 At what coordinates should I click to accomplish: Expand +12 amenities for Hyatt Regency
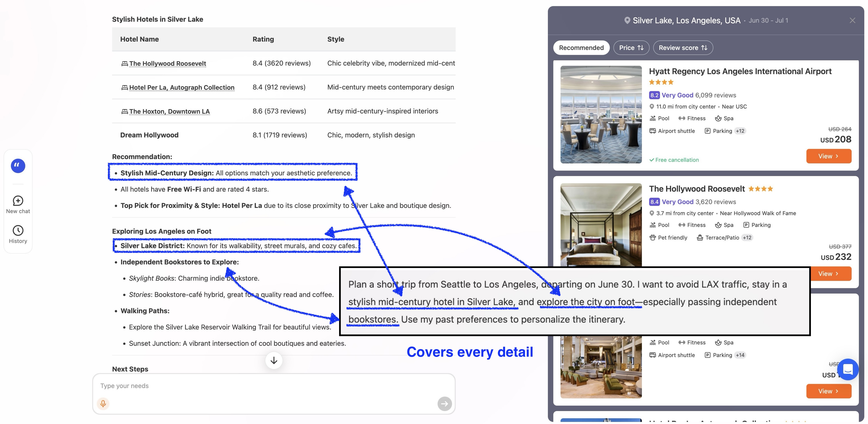coord(740,131)
